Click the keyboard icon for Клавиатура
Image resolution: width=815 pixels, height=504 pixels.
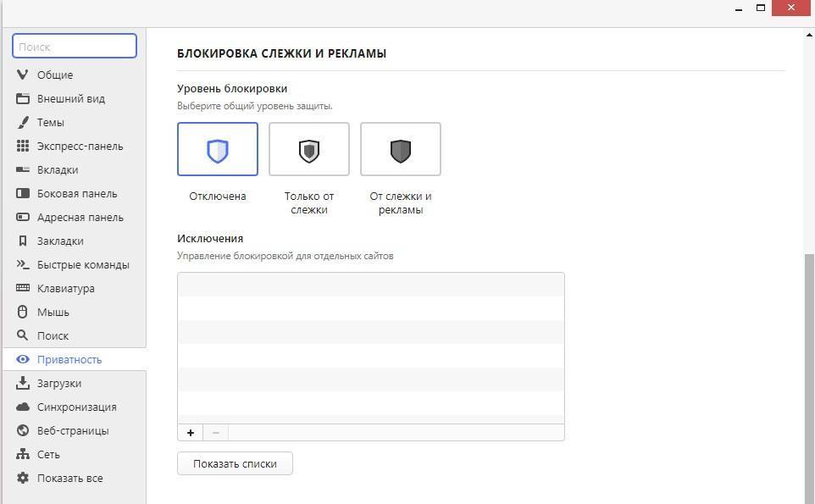[x=23, y=288]
